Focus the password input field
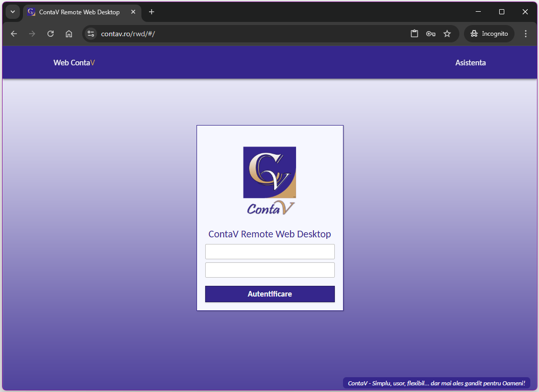 (x=269, y=270)
